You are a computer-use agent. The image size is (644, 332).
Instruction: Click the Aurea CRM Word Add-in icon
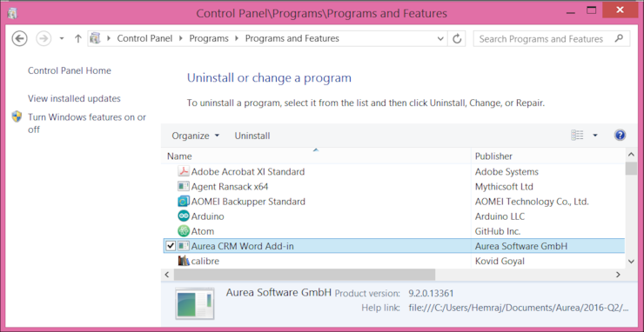183,246
